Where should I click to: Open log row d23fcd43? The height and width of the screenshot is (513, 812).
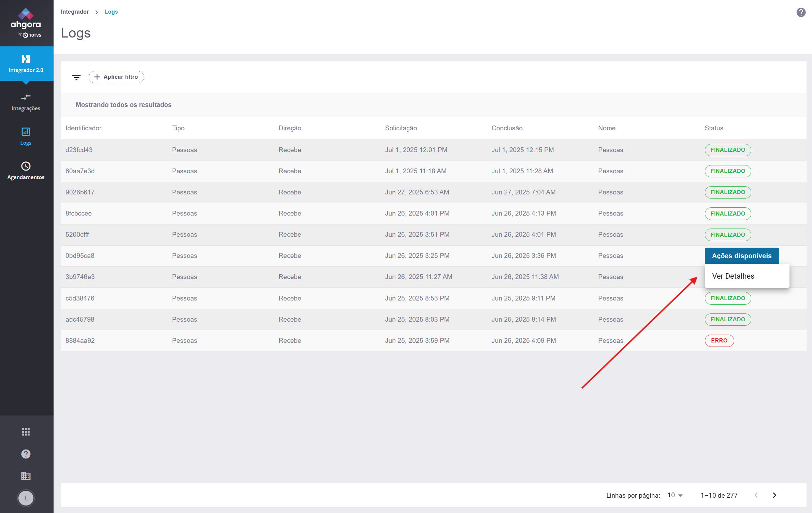79,150
